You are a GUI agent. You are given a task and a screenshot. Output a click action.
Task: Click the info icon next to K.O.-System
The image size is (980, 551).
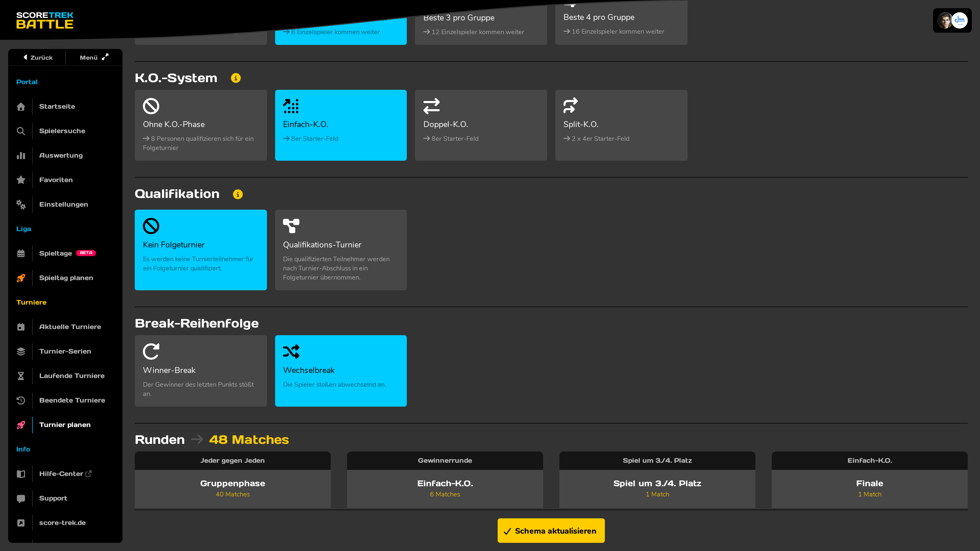(x=236, y=78)
